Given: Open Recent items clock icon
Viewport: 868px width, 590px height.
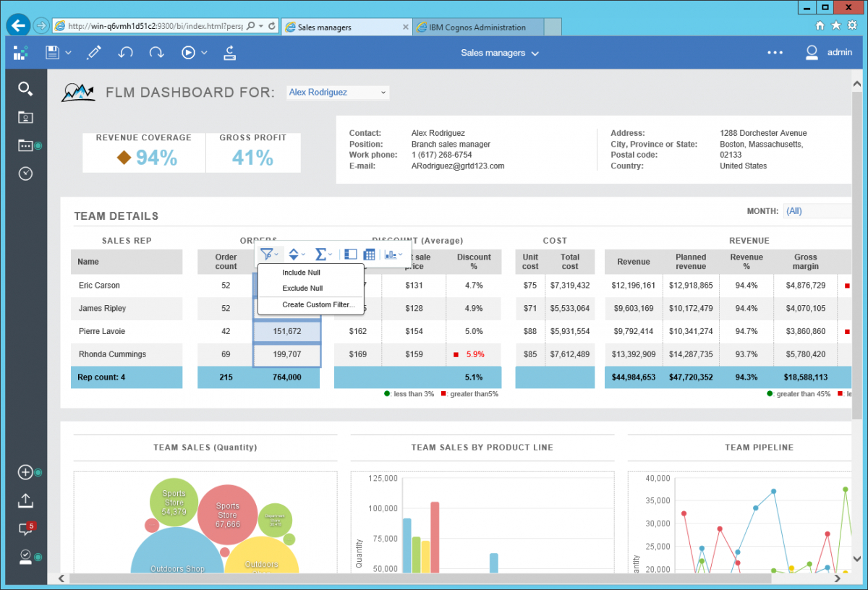Looking at the screenshot, I should [x=25, y=174].
